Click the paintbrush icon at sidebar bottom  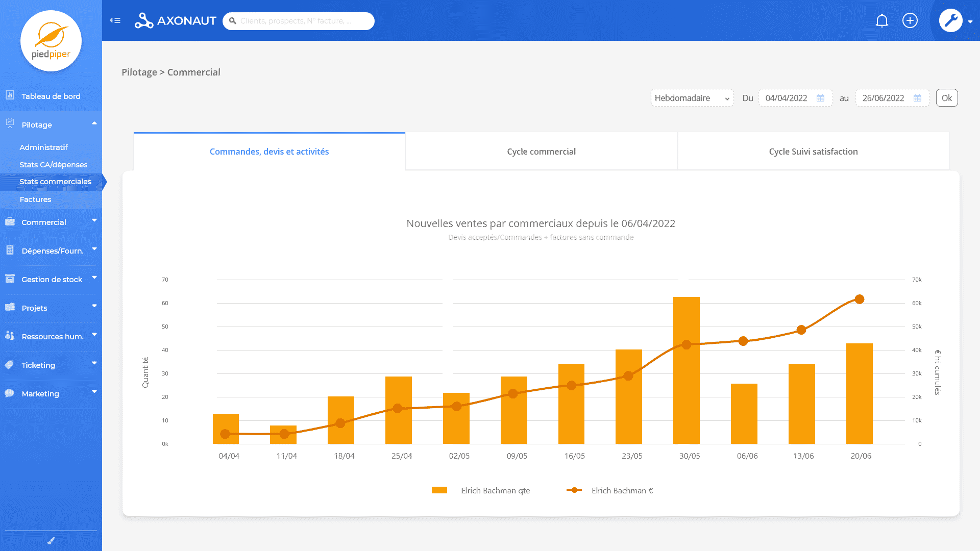[x=51, y=540]
